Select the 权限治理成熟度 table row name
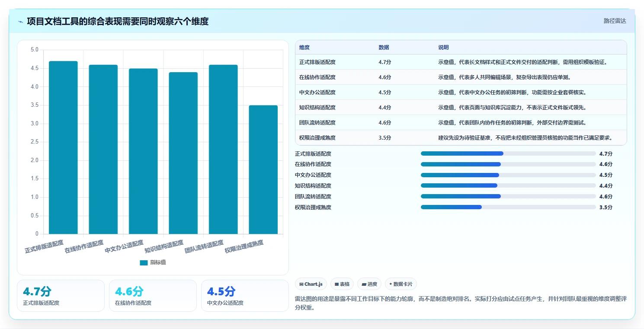 pyautogui.click(x=317, y=138)
